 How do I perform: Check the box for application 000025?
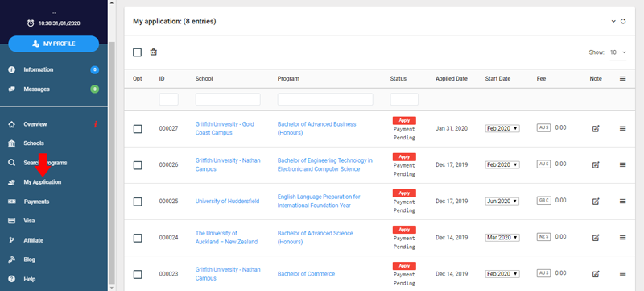tap(138, 202)
